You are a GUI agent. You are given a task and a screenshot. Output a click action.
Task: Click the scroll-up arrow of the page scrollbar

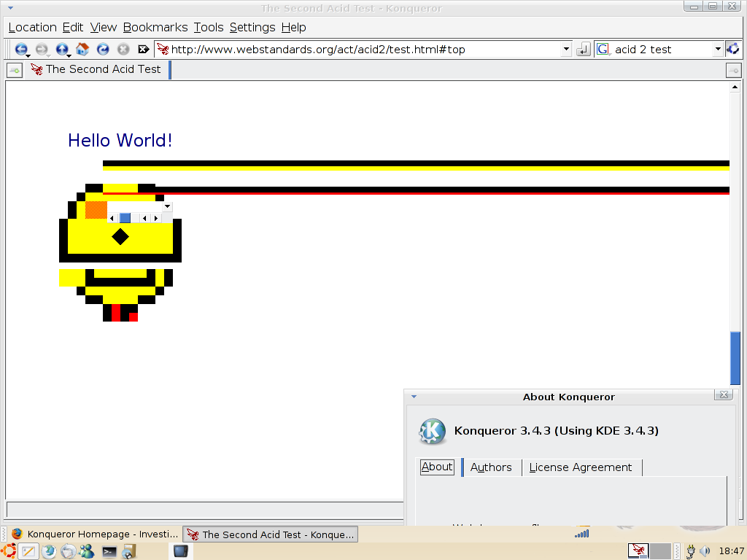pos(735,87)
